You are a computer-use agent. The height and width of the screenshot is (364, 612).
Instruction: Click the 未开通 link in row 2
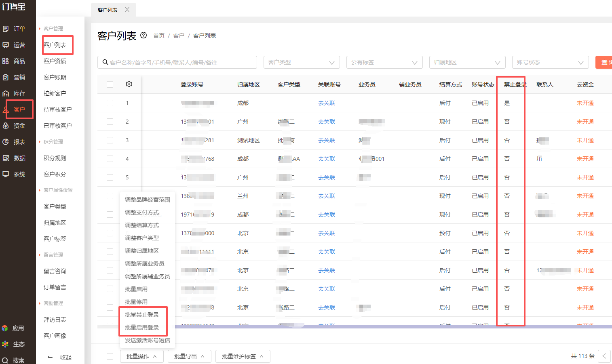(x=585, y=122)
